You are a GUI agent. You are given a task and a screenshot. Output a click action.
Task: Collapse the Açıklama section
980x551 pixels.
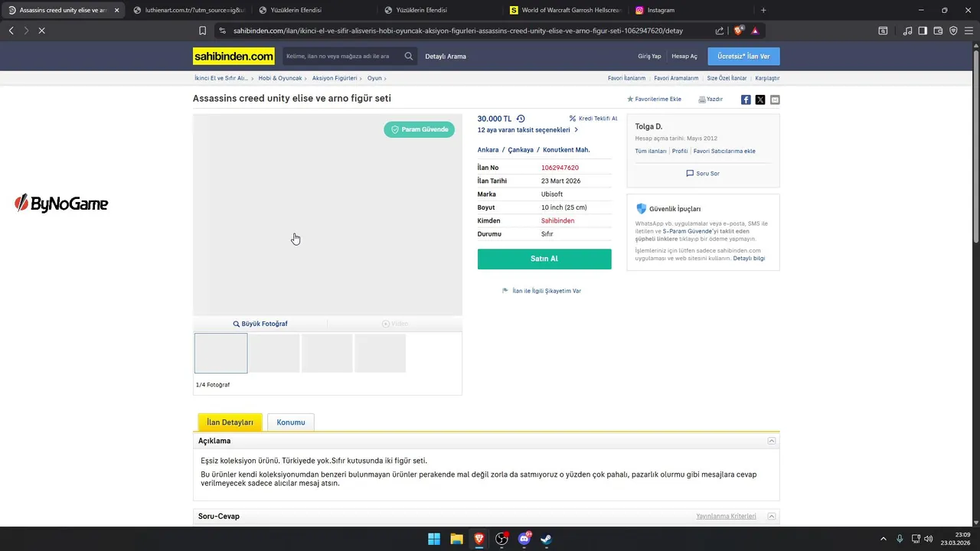[x=772, y=441]
